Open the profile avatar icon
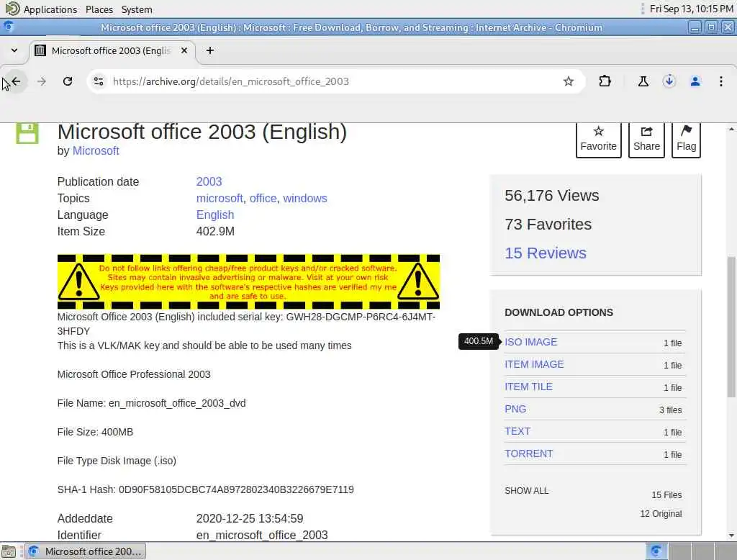This screenshot has width=737, height=560. click(x=695, y=81)
